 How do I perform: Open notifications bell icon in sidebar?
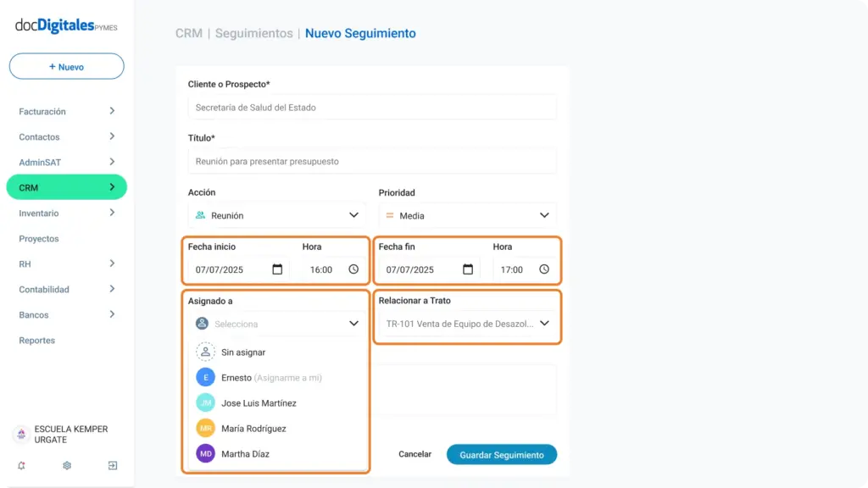click(21, 466)
